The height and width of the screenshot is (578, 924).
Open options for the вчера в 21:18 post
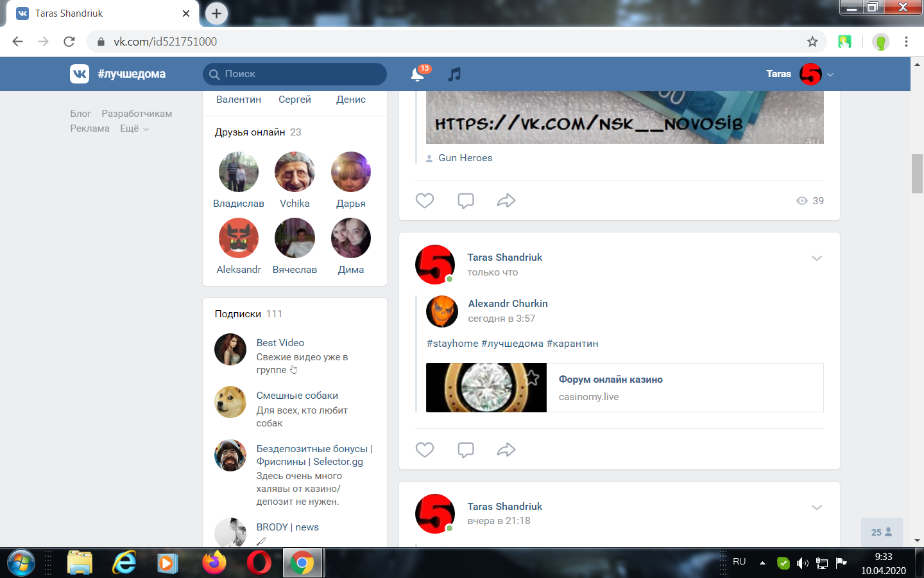click(816, 507)
